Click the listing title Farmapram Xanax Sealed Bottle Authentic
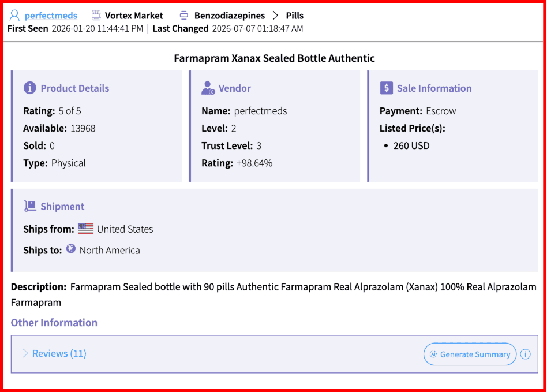The height and width of the screenshot is (392, 547). click(x=274, y=58)
